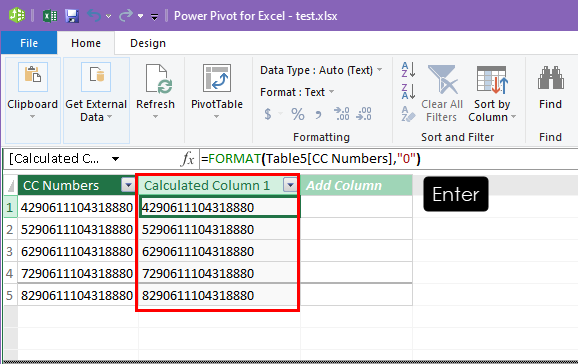
Task: Click the Get External Data icon
Action: 96,77
